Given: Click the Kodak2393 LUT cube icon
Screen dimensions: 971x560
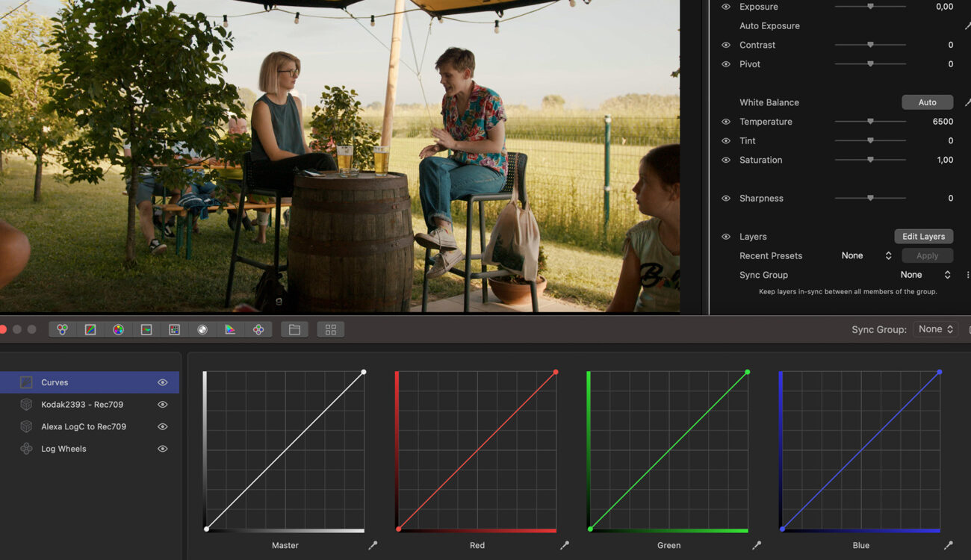Looking at the screenshot, I should (26, 405).
